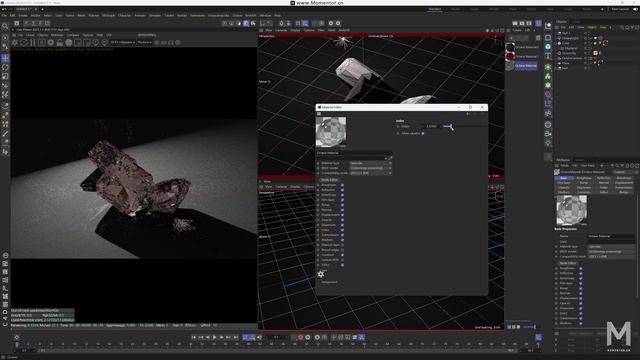This screenshot has width=640, height=360.
Task: Open the Materials menu in Live Viewer
Action: (x=57, y=36)
